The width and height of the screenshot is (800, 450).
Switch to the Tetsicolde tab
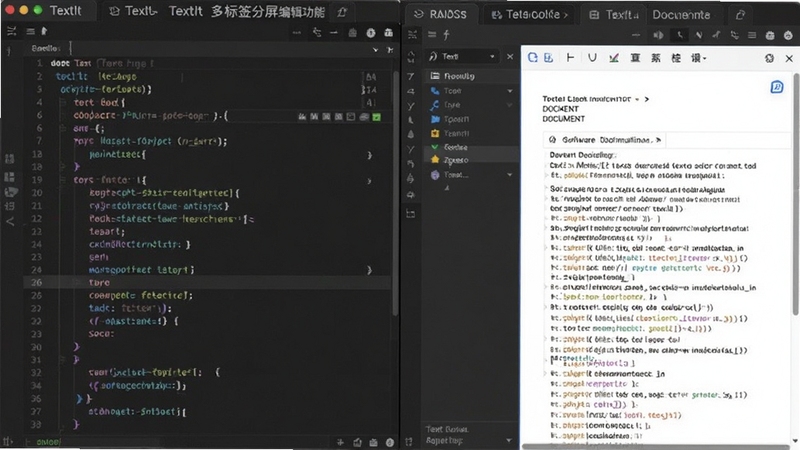point(530,15)
